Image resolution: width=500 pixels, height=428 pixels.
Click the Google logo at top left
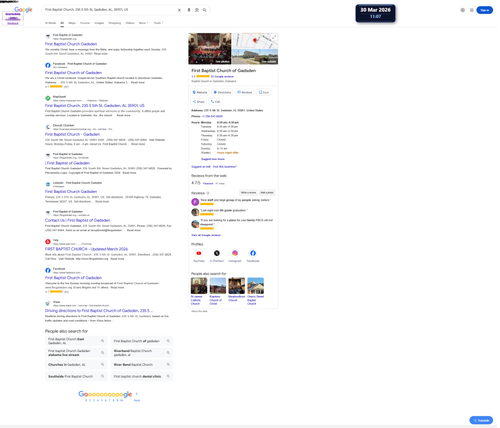coord(23,10)
